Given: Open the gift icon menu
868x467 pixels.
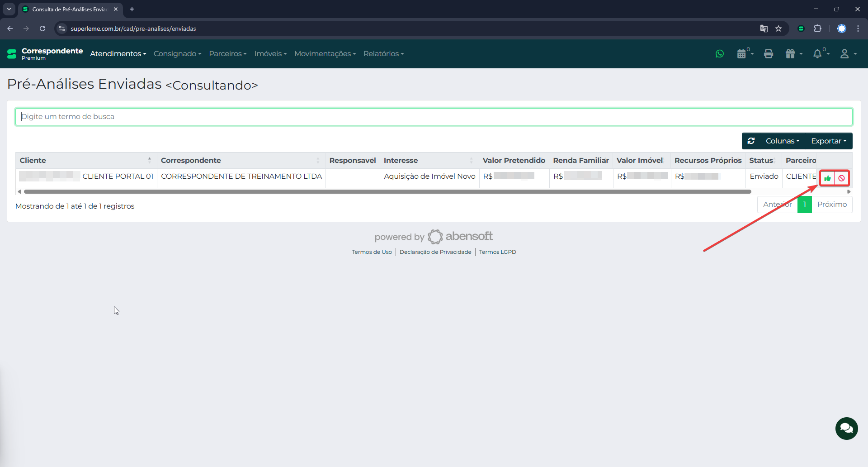Looking at the screenshot, I should click(x=791, y=54).
